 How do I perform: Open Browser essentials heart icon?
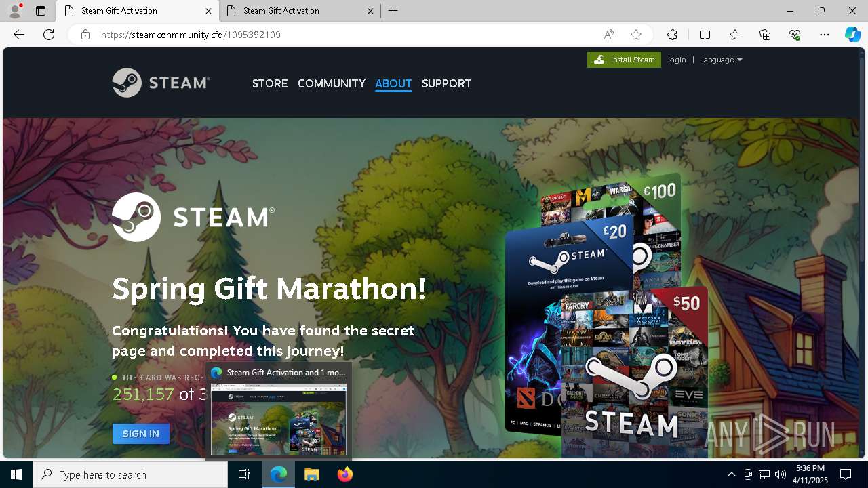795,35
